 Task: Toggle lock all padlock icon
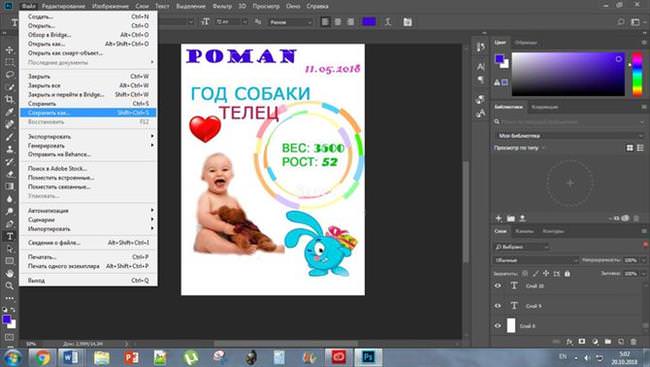(567, 274)
